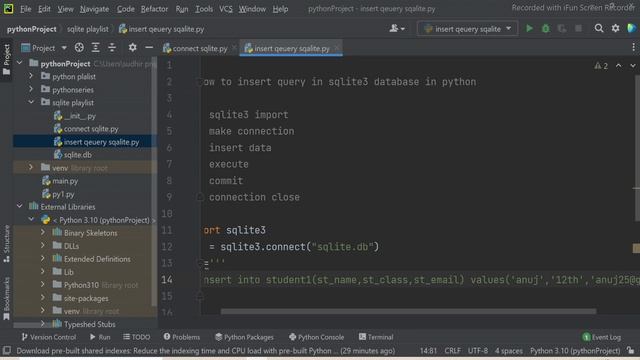The image size is (640, 360).
Task: Click the CRLF line separator indicator
Action: coord(452,351)
